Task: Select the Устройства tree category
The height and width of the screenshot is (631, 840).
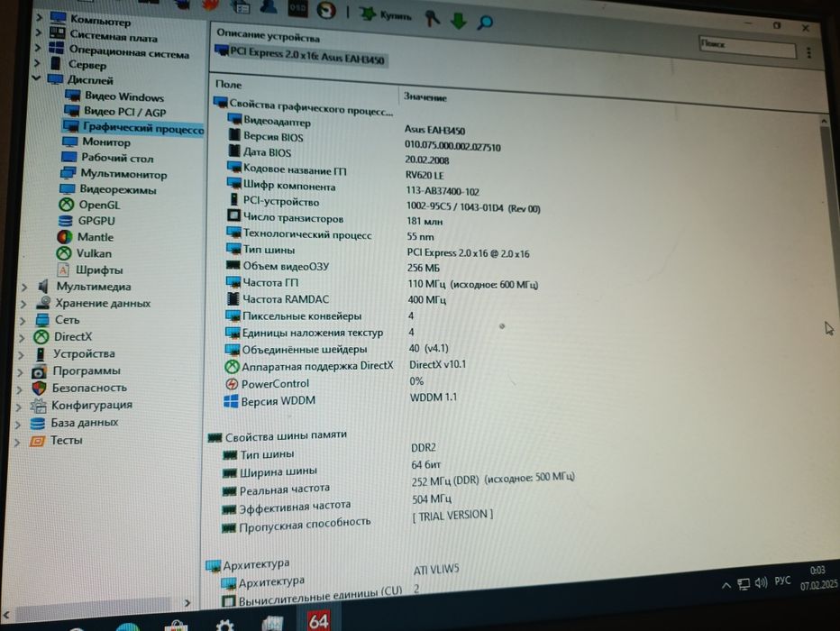Action: [x=75, y=354]
